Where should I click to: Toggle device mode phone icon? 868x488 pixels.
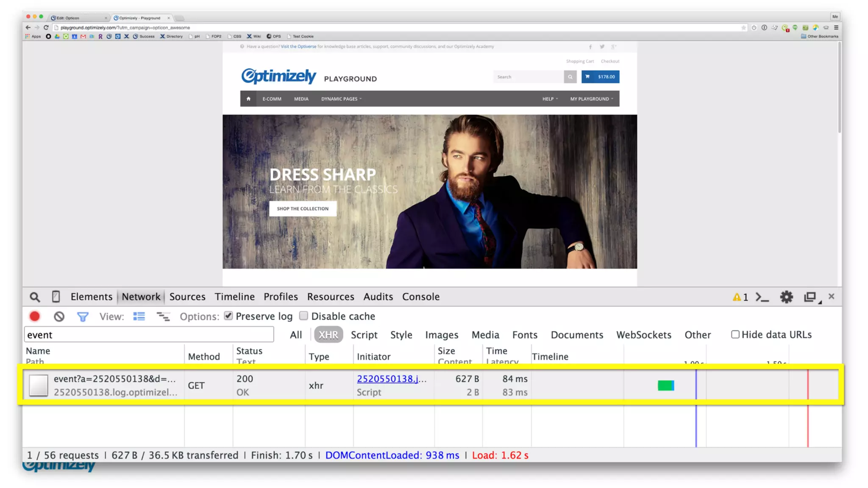56,297
